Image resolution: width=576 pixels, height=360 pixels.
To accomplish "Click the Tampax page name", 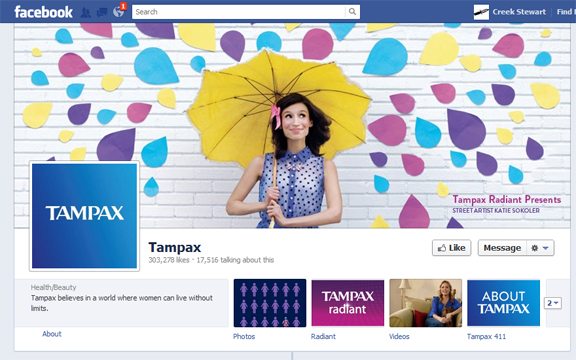I will tap(175, 247).
